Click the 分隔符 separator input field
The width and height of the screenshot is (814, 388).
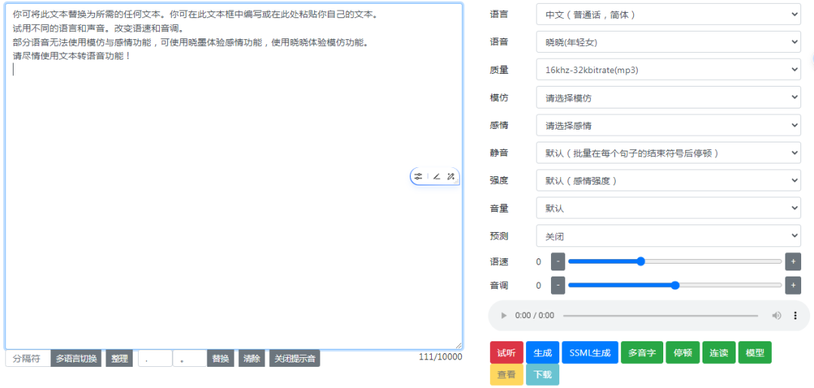28,358
